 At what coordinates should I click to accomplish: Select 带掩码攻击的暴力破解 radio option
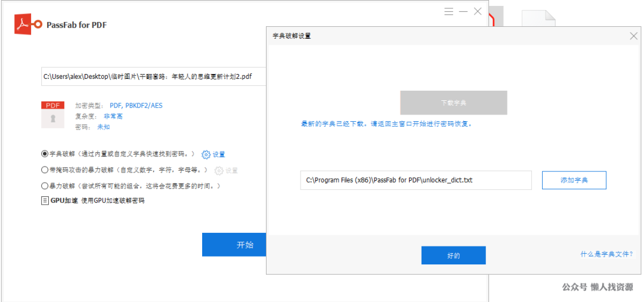click(45, 170)
